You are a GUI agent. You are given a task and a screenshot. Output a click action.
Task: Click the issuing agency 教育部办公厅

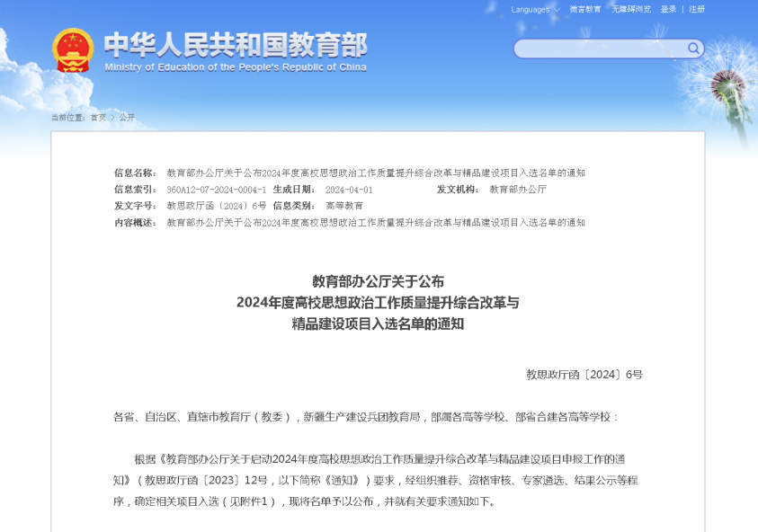point(518,190)
